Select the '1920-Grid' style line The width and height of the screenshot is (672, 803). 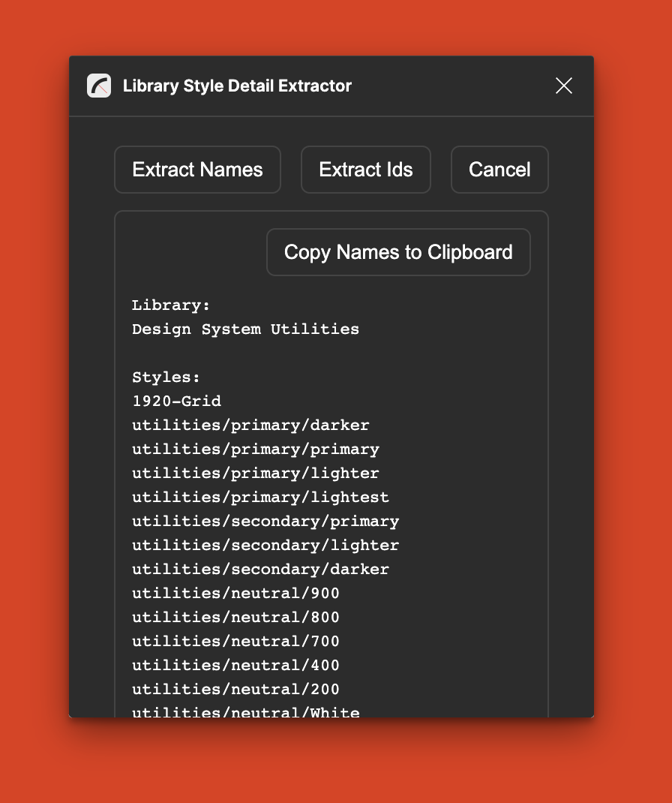(x=176, y=401)
